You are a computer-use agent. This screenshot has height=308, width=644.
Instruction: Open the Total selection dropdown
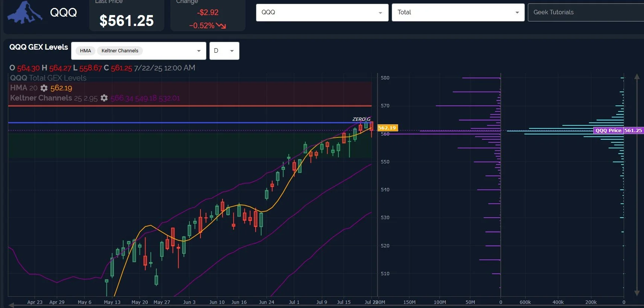click(458, 12)
